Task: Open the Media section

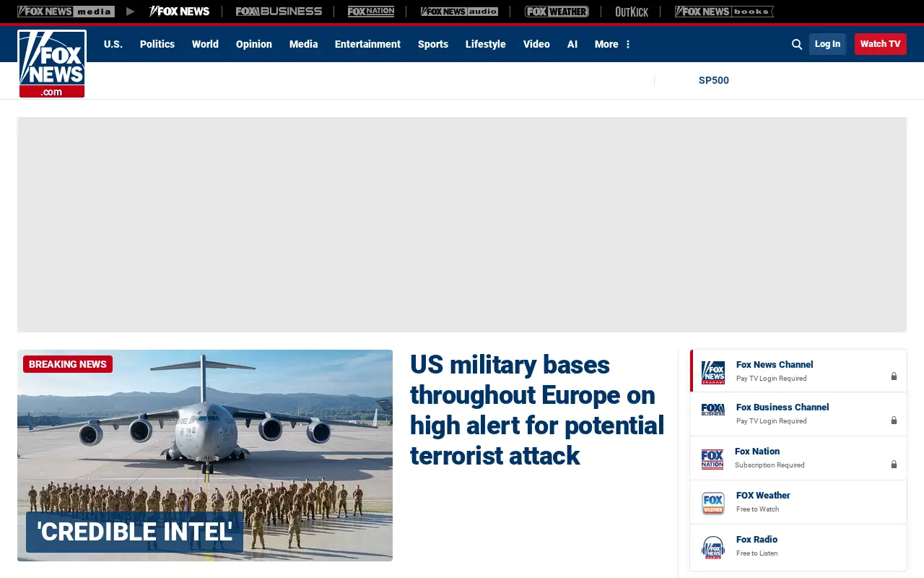Action: pos(303,44)
